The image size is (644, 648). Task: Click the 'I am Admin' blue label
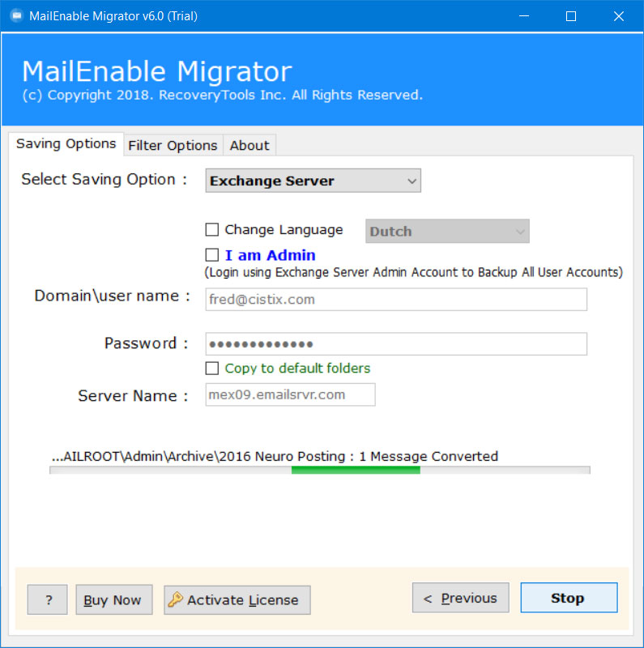point(270,255)
